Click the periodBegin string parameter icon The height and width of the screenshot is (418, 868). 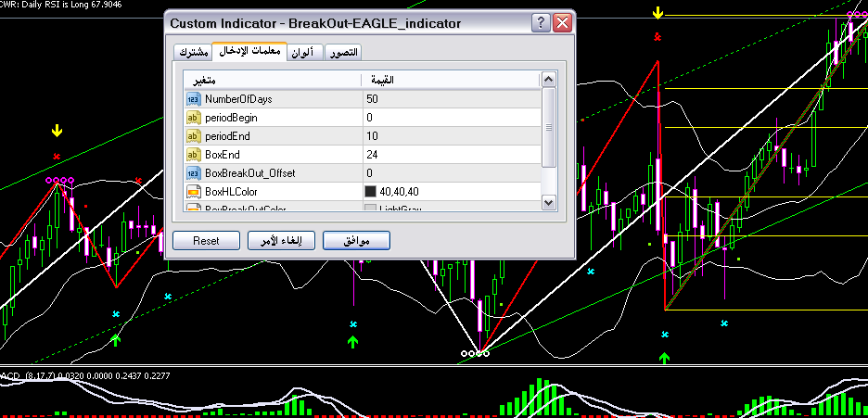(x=194, y=118)
